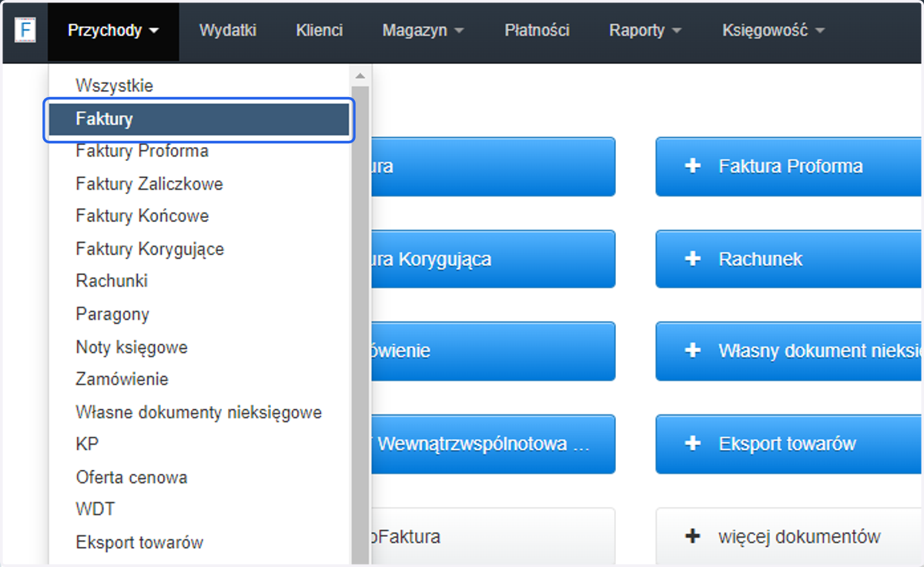924x567 pixels.
Task: Click plus icon on Rachunek button
Action: (693, 258)
